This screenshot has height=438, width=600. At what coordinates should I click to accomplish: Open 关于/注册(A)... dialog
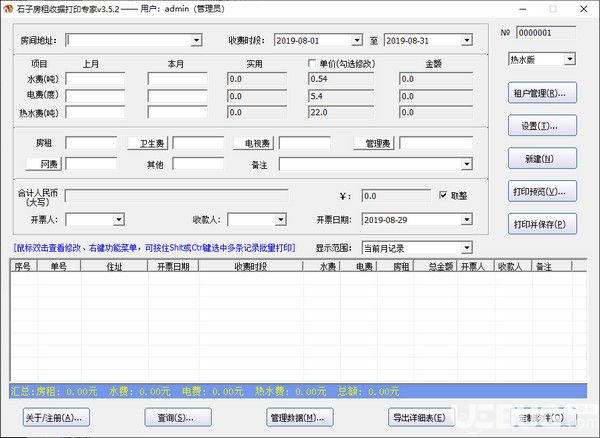coord(56,417)
